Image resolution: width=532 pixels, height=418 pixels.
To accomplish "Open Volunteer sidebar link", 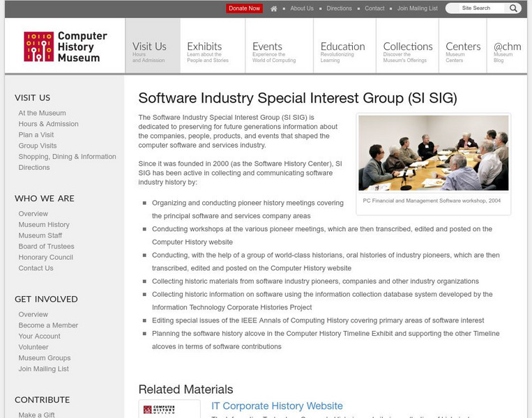I will (33, 347).
